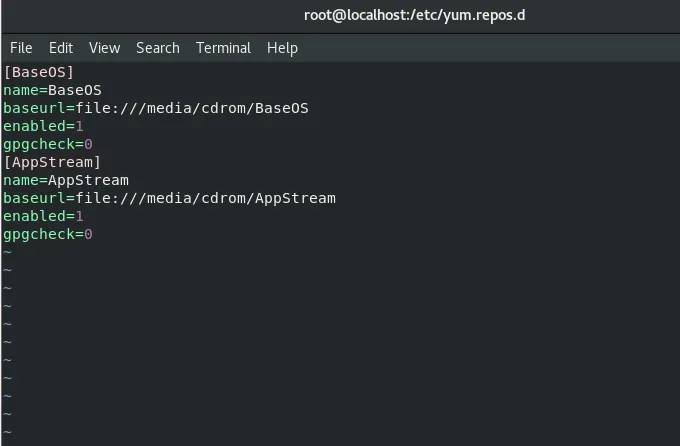The width and height of the screenshot is (680, 446).
Task: Click the first tilde empty-line marker
Action: [x=7, y=252]
